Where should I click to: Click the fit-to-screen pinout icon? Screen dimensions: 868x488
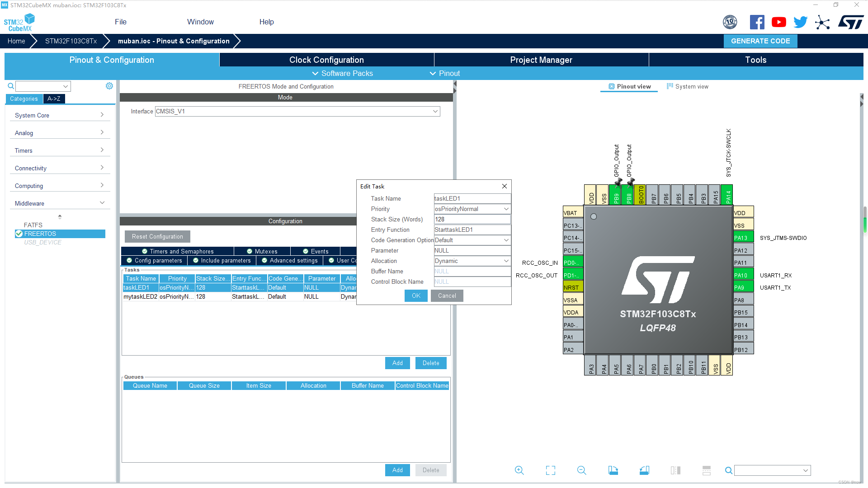(551, 470)
